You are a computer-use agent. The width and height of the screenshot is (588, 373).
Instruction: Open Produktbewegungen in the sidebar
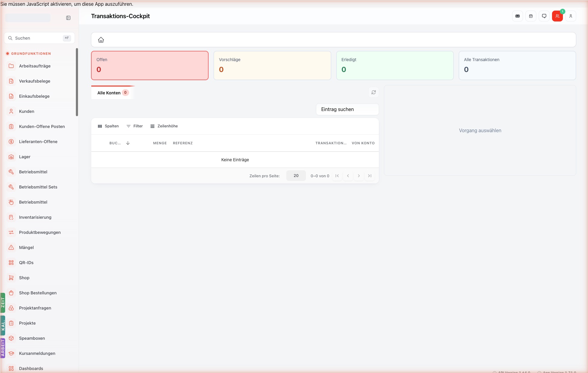click(39, 232)
